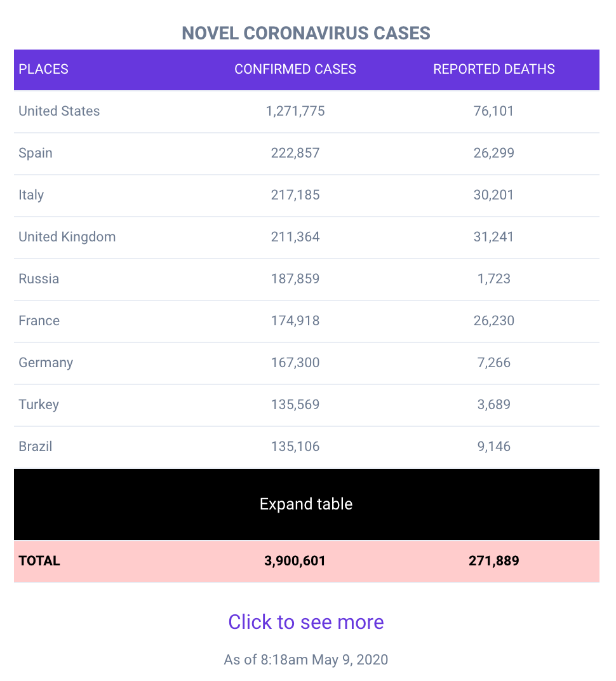Click the NOVEL CORONAVIRUS CASES title
This screenshot has width=616, height=681.
(306, 34)
